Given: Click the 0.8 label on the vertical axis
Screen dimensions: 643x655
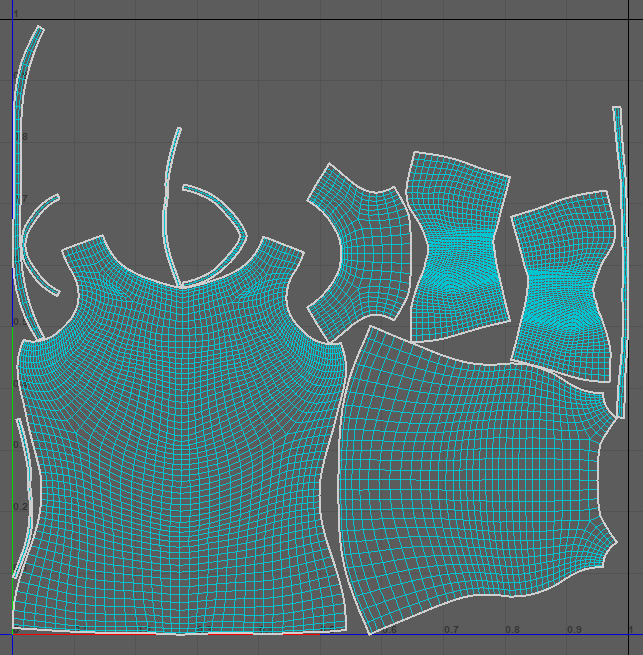Looking at the screenshot, I should tap(21, 137).
